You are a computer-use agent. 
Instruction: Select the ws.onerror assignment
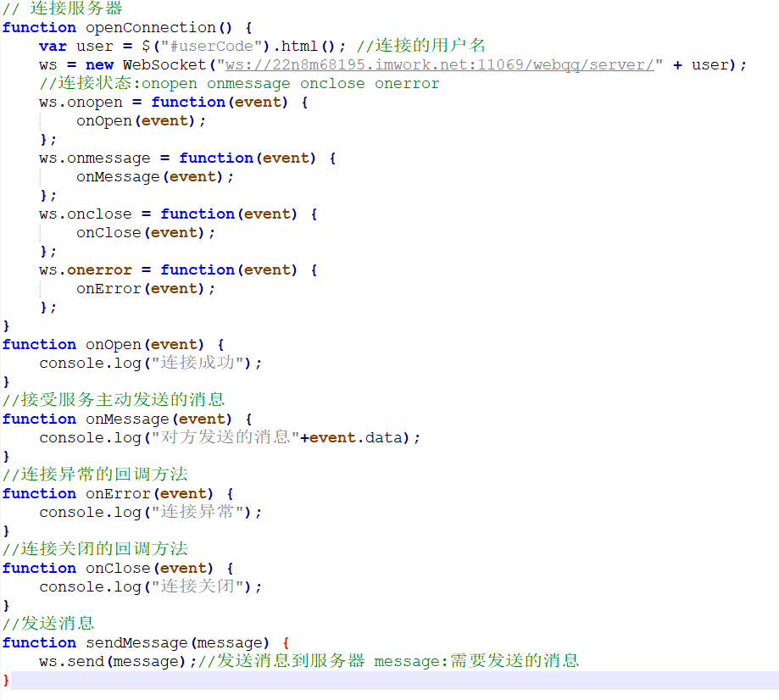pos(85,269)
